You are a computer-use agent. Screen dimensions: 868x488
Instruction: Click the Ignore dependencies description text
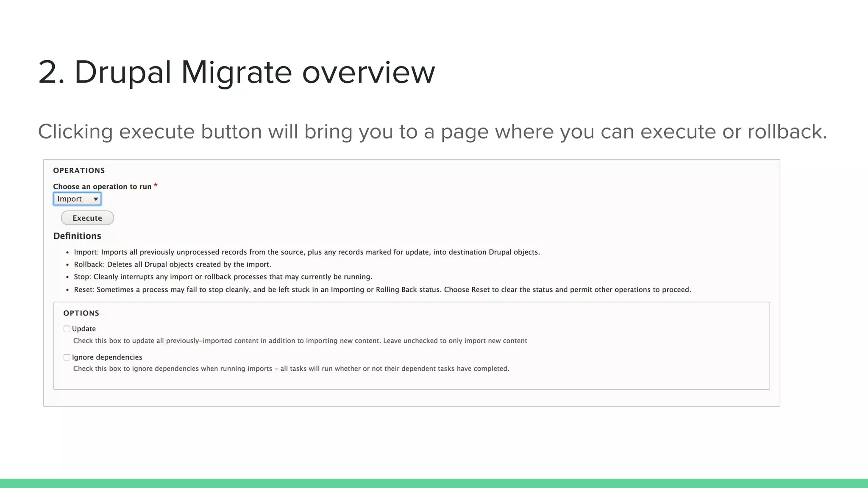(291, 369)
